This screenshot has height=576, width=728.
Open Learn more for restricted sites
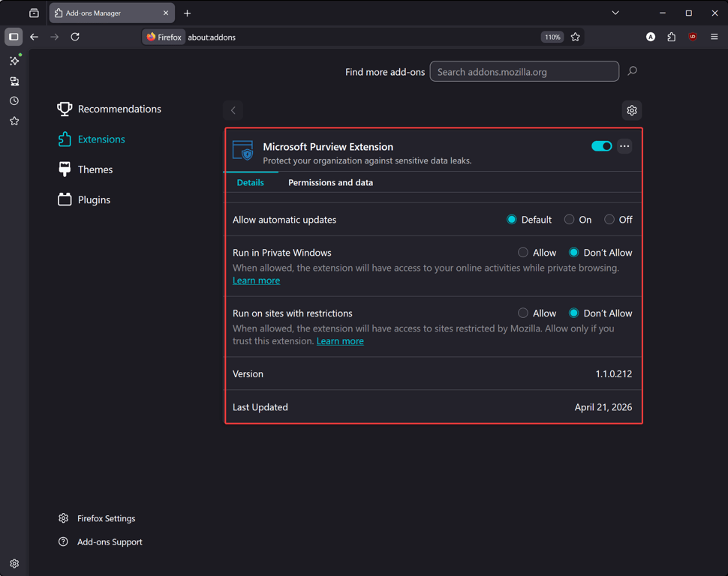340,341
